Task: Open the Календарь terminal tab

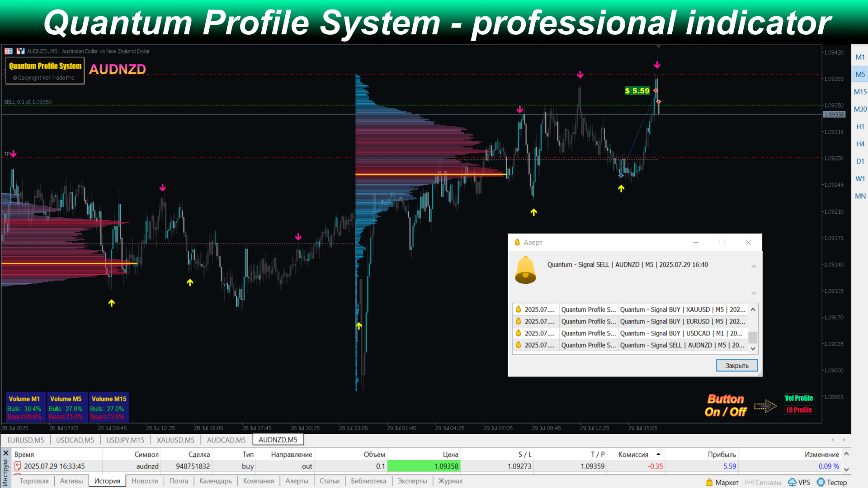Action: pyautogui.click(x=216, y=481)
